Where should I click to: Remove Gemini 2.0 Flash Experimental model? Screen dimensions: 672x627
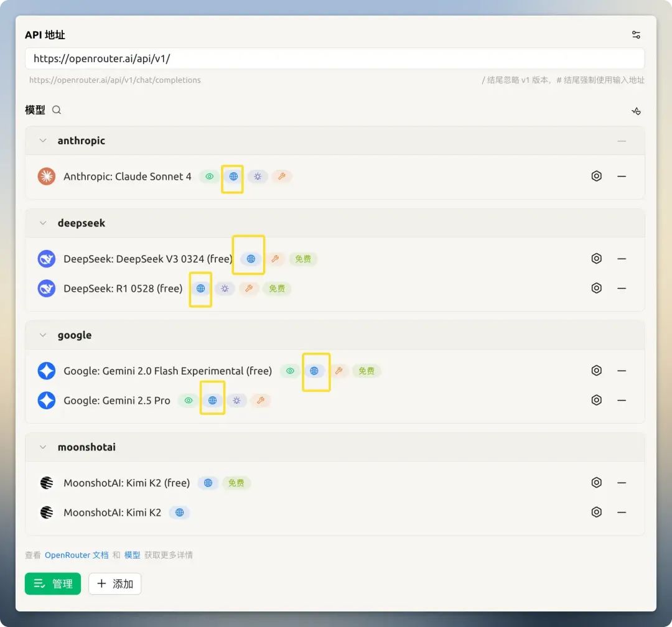pos(622,371)
